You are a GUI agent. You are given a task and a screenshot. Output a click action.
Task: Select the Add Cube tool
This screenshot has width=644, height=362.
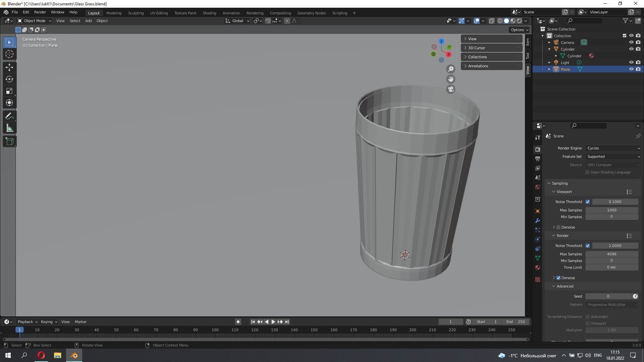click(9, 141)
